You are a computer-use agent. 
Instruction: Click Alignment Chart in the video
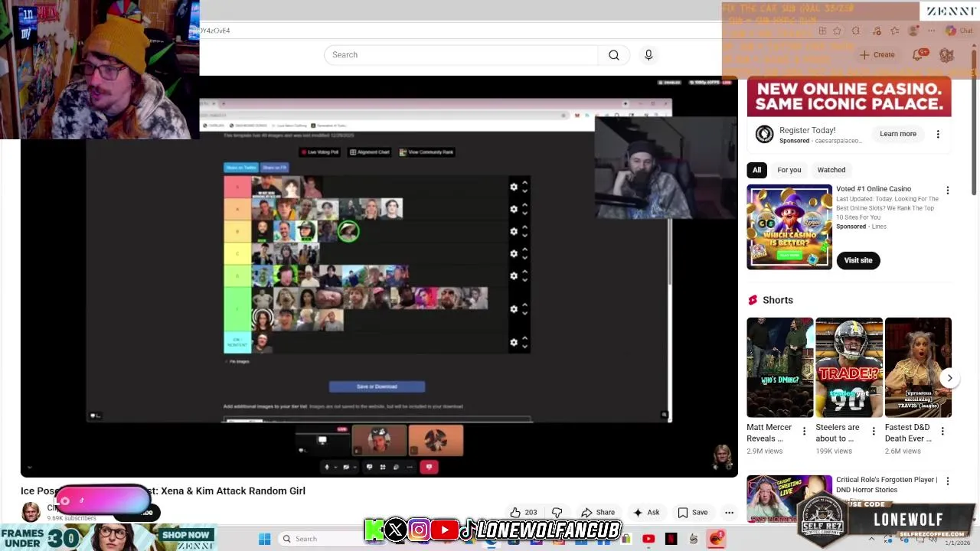coord(370,152)
